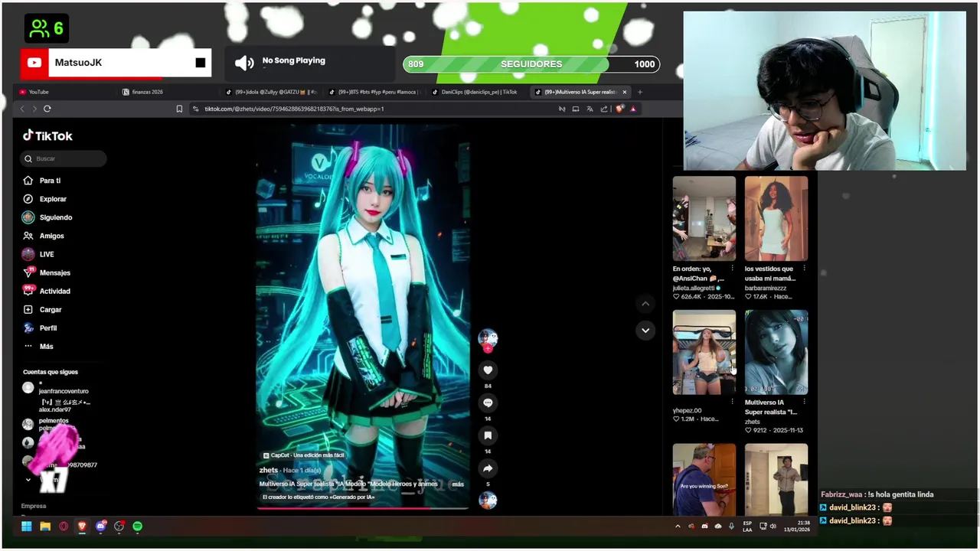This screenshot has height=551, width=980.
Task: Reload the page in the browser
Action: [x=47, y=109]
